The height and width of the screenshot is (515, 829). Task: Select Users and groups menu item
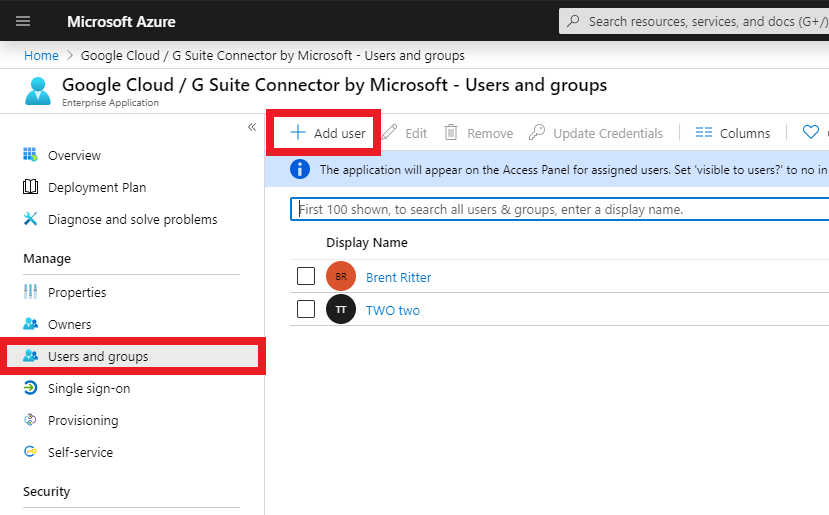pyautogui.click(x=98, y=356)
